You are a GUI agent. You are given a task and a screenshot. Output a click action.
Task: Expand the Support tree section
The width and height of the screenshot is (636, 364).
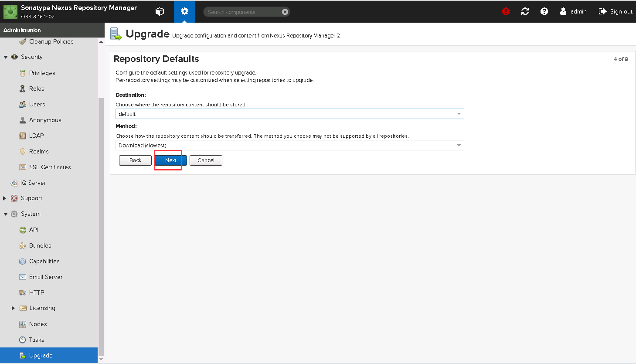(x=5, y=198)
